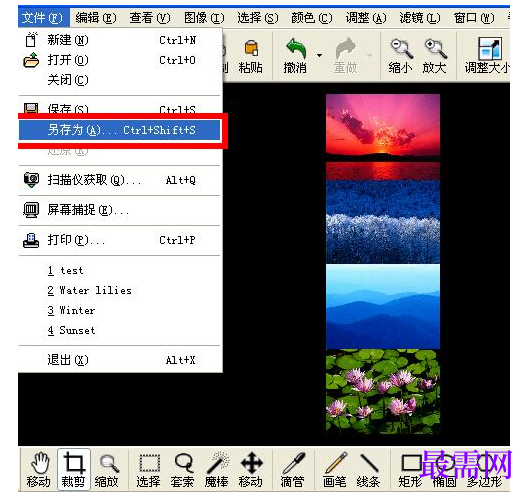Click the zoom out (缩小) icon

(401, 56)
